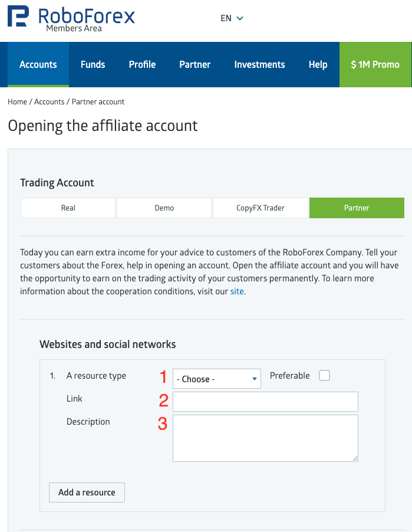Open the Profile menu item

click(x=142, y=65)
